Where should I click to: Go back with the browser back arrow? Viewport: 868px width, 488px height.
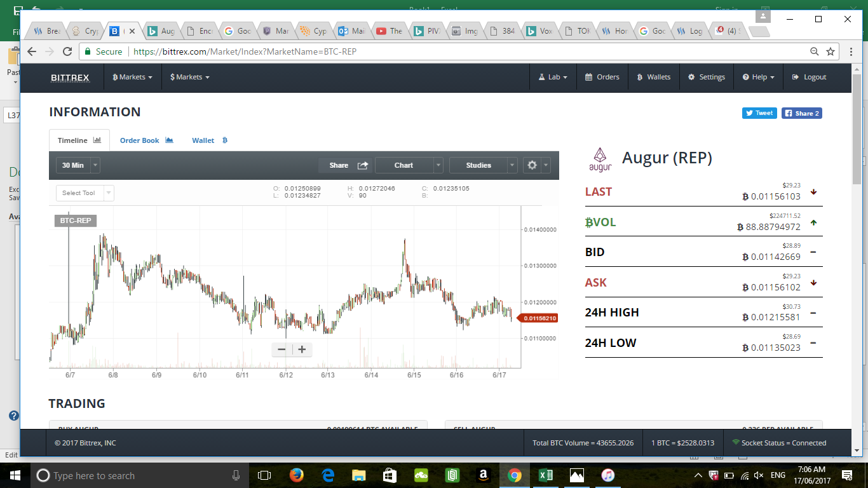click(x=32, y=51)
